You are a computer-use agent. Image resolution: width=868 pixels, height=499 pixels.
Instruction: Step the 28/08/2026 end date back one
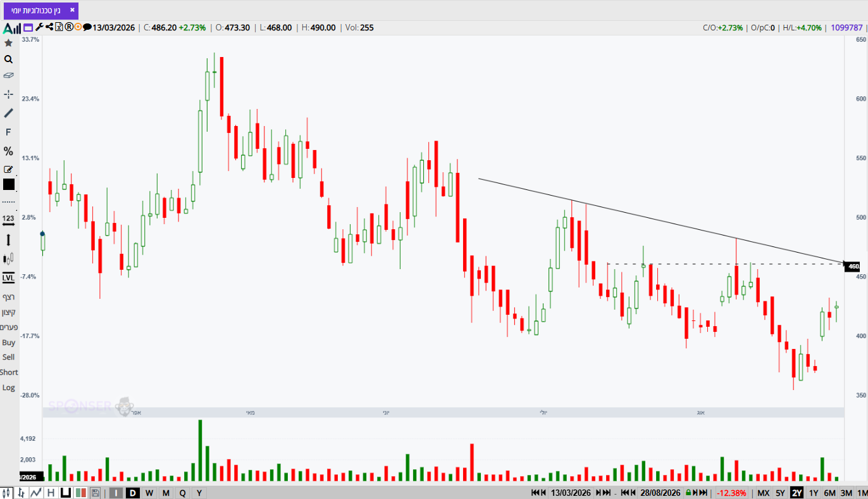[x=631, y=493]
